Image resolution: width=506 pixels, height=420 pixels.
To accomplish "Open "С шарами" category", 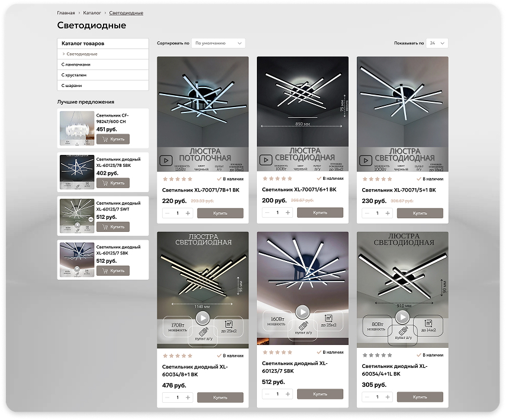I will 72,86.
